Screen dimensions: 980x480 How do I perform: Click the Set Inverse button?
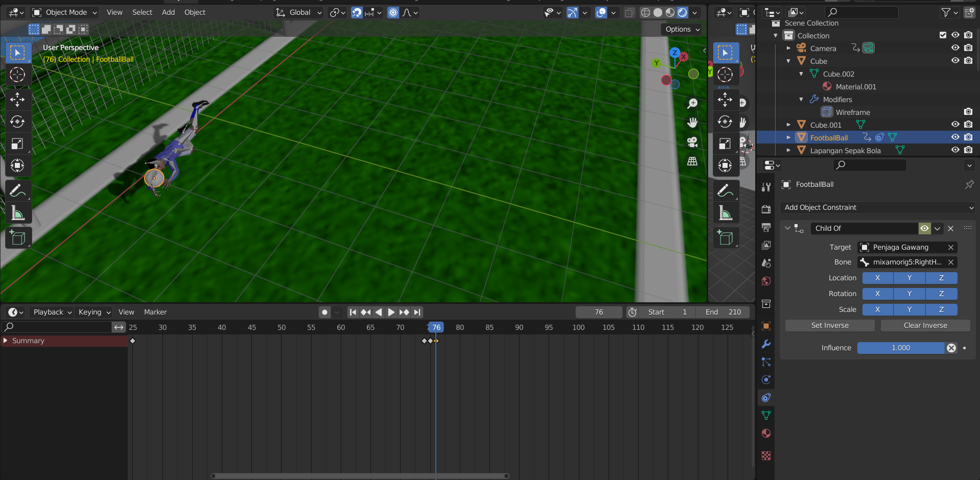[x=830, y=325]
